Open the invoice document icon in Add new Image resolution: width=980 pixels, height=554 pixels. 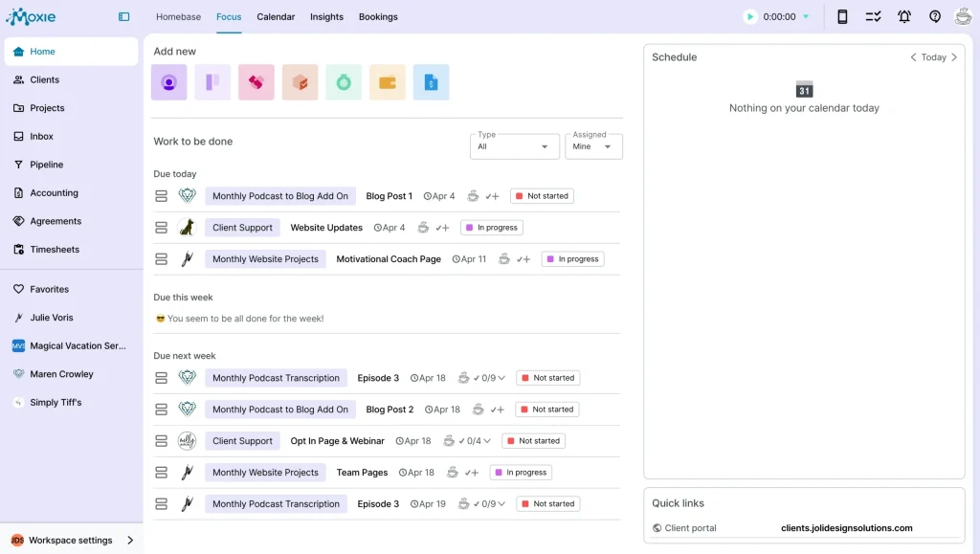(x=431, y=82)
